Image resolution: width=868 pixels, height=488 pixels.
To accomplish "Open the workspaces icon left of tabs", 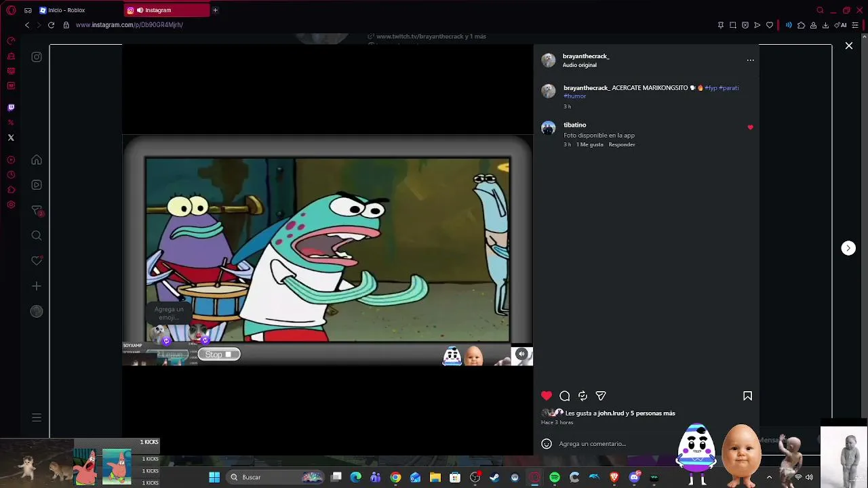I will click(x=28, y=10).
